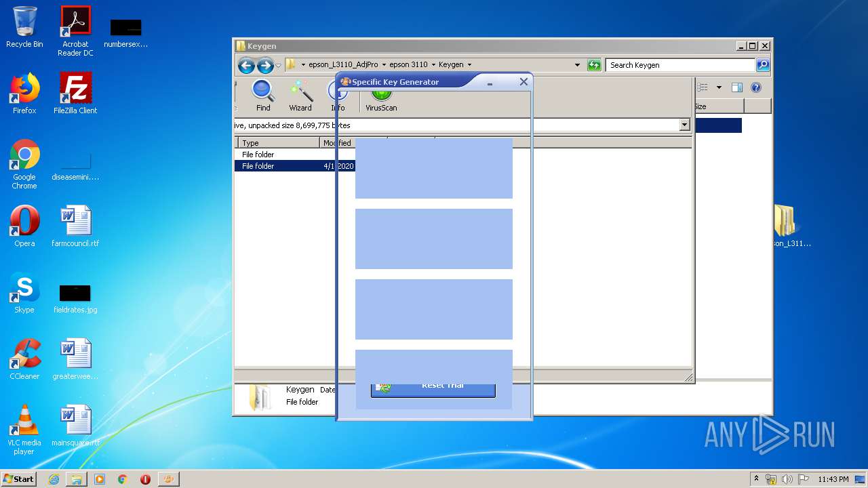This screenshot has width=868, height=488.
Task: Launch Acrobat Reader DC from desktop
Action: (x=75, y=31)
